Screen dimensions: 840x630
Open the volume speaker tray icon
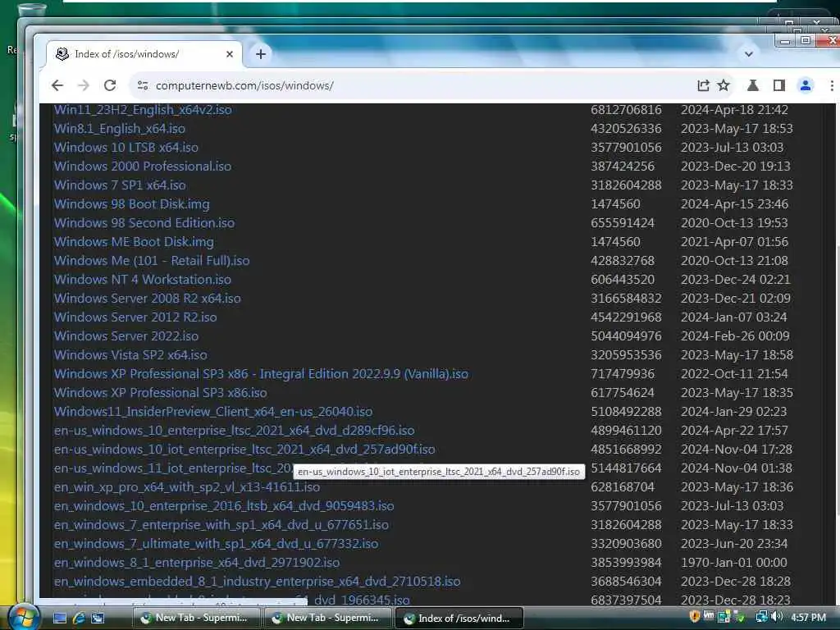click(776, 617)
